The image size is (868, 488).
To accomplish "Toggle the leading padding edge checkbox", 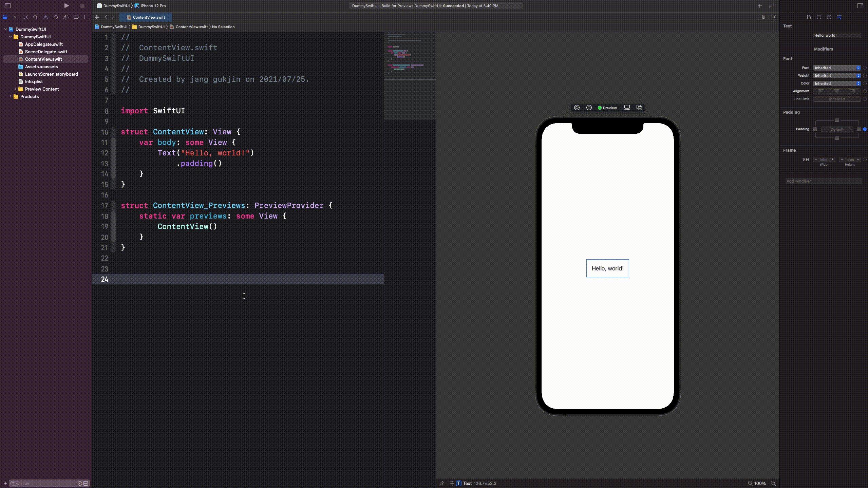I will coord(815,129).
